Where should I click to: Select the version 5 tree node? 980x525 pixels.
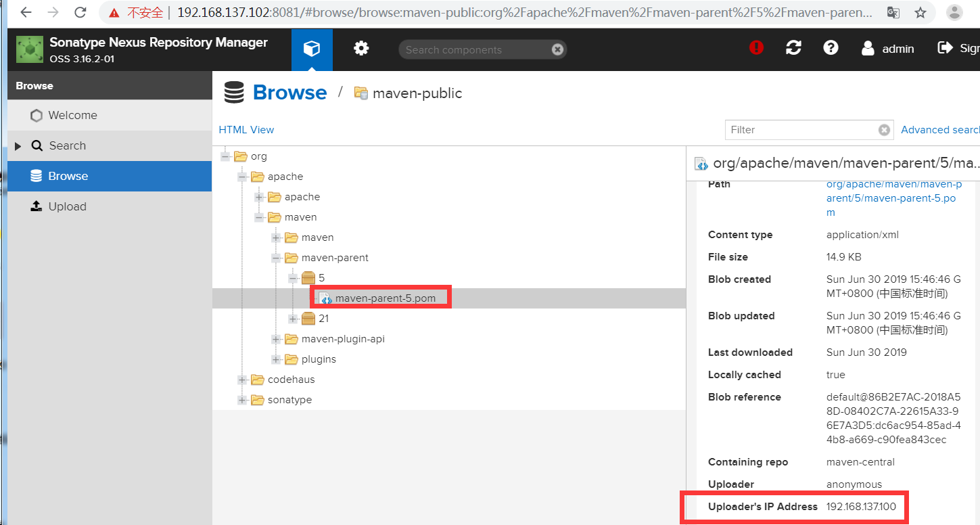(322, 278)
